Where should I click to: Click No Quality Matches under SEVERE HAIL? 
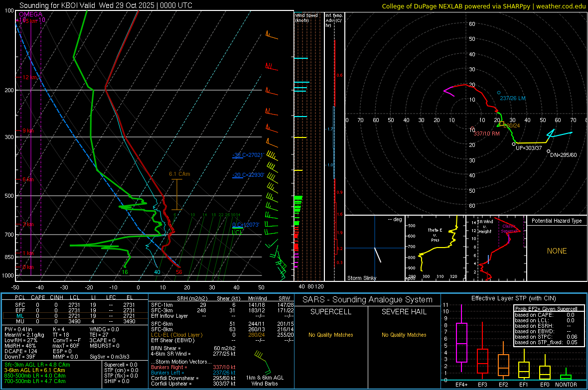tap(404, 335)
